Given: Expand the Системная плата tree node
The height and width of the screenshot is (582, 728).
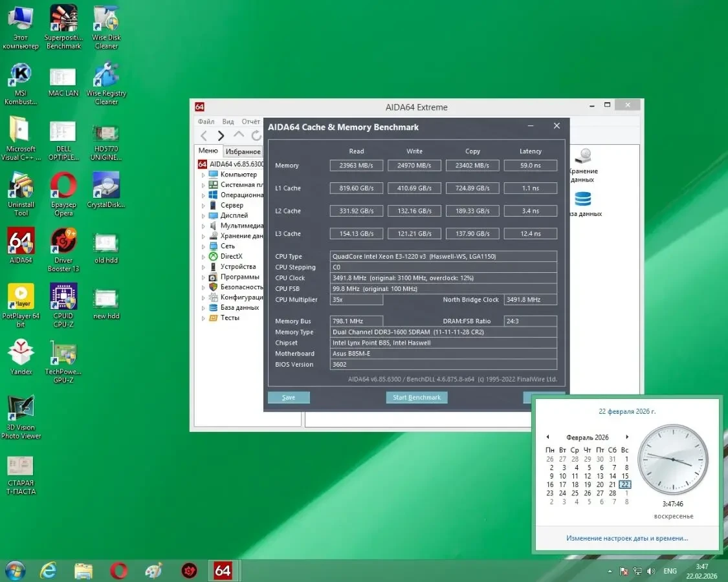Looking at the screenshot, I should 203,185.
